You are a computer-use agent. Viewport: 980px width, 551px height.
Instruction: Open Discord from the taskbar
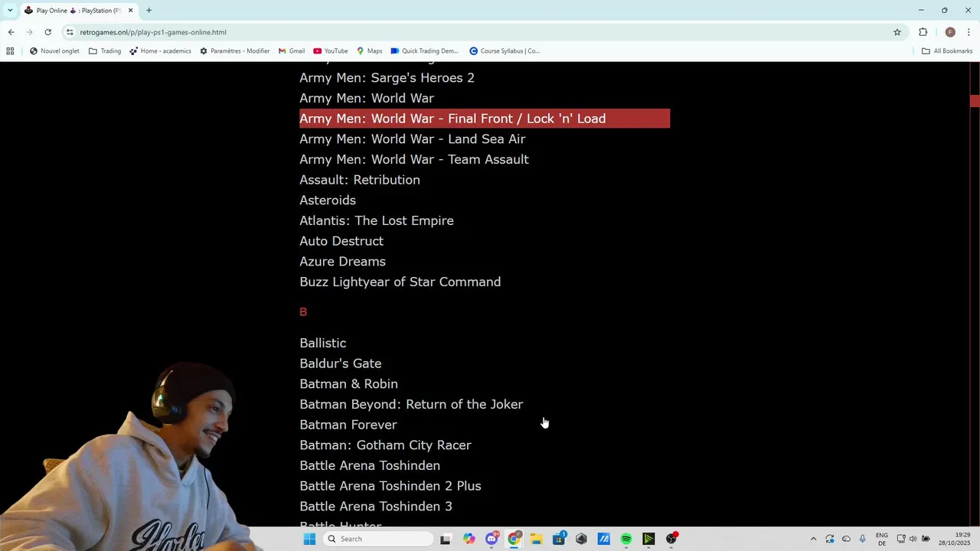tap(492, 539)
